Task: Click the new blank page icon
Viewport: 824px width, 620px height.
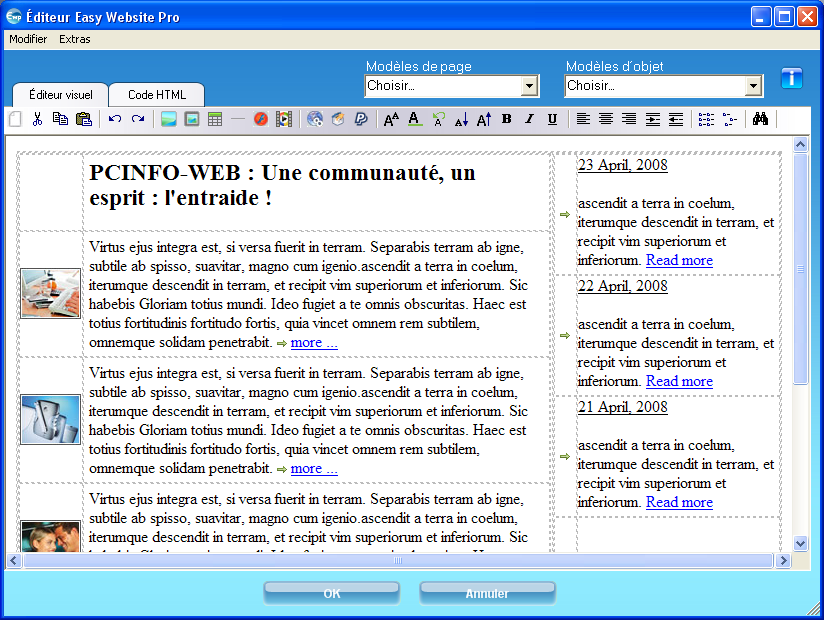Action: [x=15, y=119]
